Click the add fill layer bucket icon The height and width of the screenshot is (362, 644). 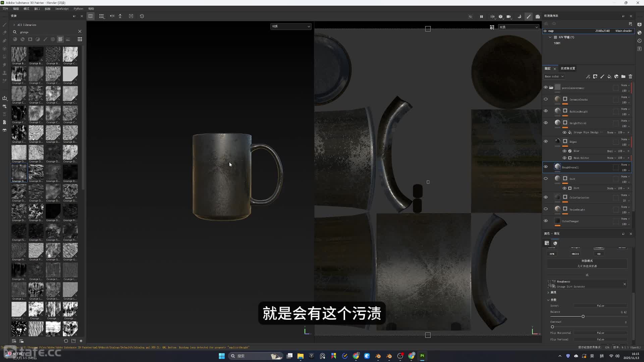click(609, 76)
